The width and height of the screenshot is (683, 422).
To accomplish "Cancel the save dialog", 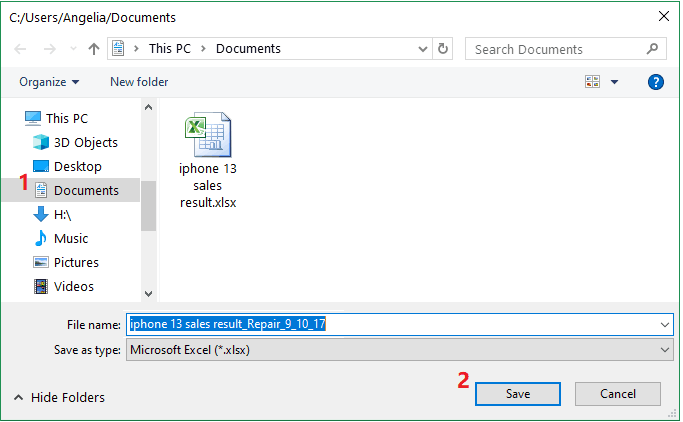I will (x=618, y=394).
